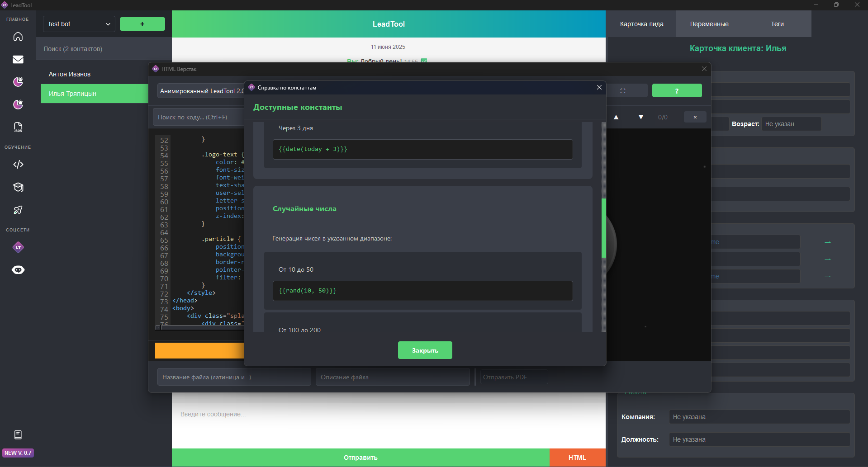Viewport: 868px width, 467px height.
Task: Focus the Должность field
Action: coord(759,439)
